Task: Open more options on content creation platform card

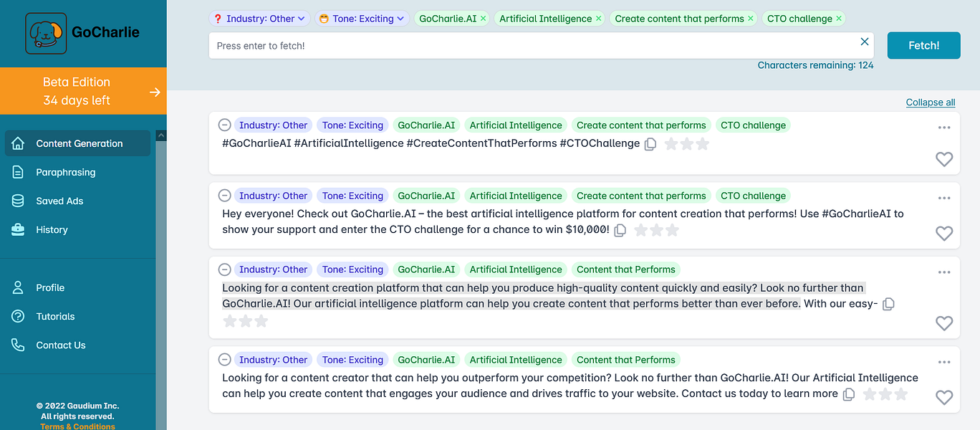Action: click(x=944, y=272)
